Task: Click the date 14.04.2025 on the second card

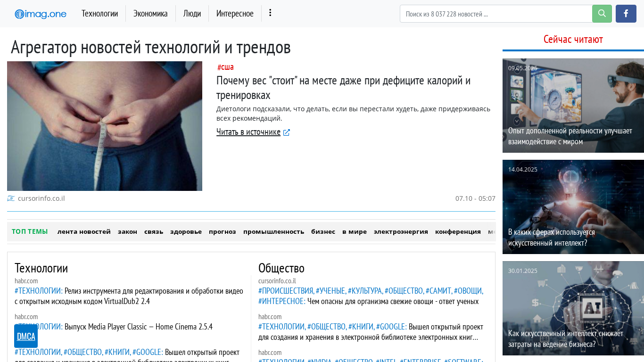Action: [x=522, y=169]
